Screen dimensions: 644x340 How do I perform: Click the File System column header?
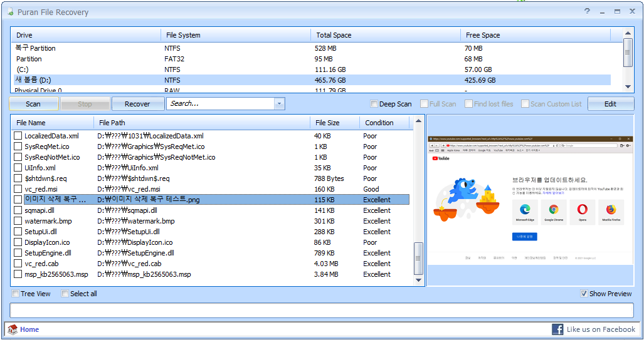[236, 35]
